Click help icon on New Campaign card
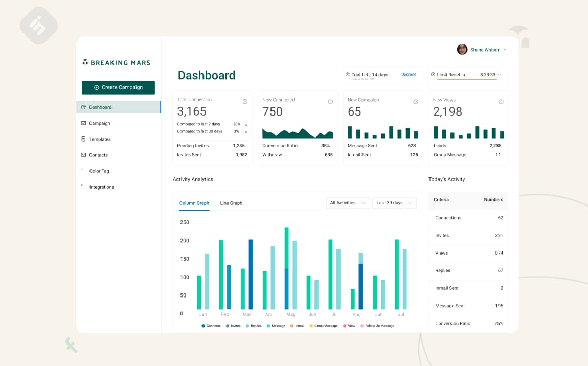 coord(416,102)
